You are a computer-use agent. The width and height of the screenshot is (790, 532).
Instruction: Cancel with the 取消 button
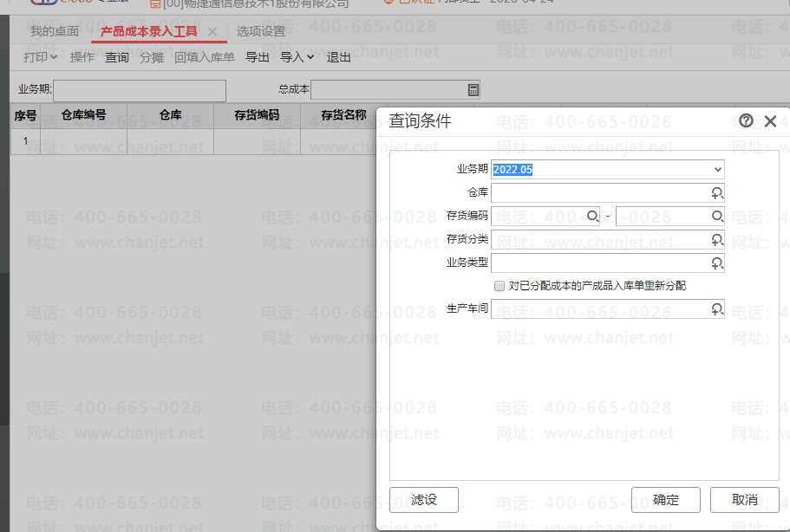(x=745, y=500)
